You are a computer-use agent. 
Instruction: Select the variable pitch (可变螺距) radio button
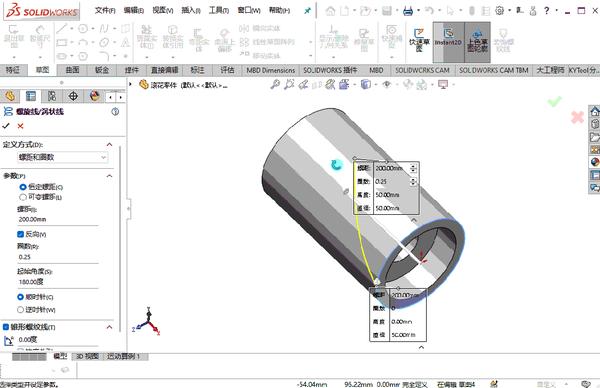click(x=23, y=197)
